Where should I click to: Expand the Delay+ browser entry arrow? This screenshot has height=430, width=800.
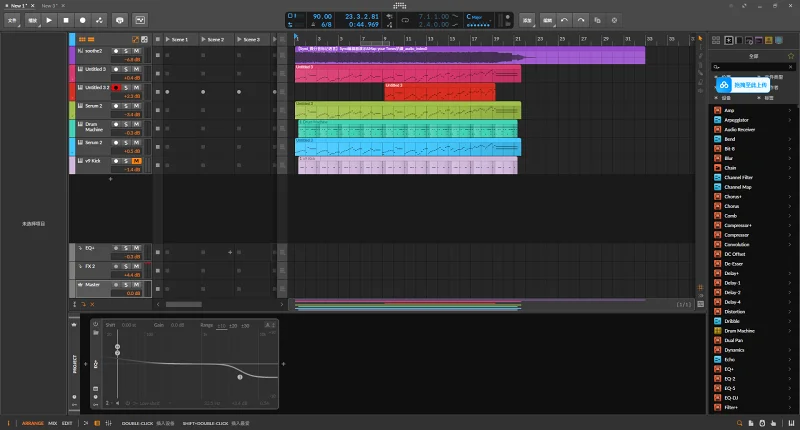click(x=790, y=272)
